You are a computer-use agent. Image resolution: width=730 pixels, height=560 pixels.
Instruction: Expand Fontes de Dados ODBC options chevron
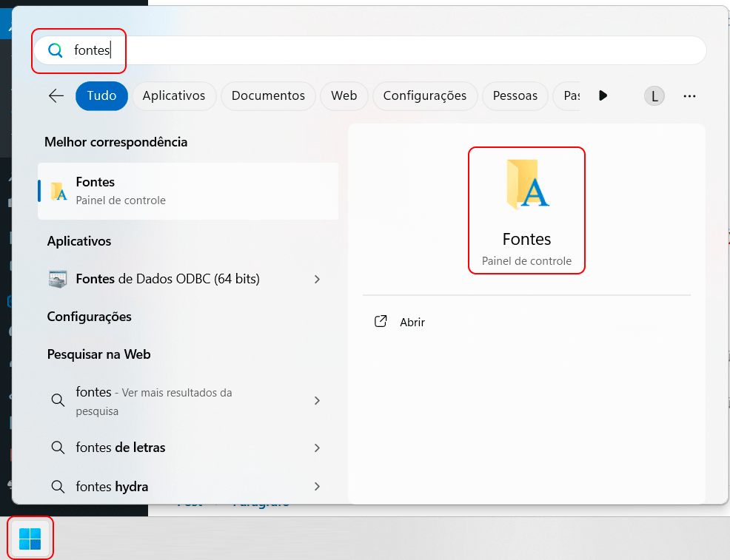317,279
